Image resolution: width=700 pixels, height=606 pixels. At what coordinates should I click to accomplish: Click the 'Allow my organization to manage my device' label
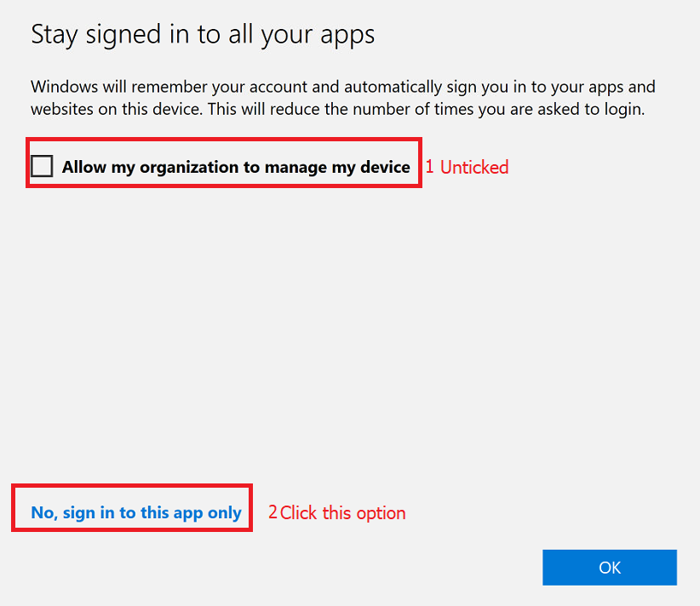click(236, 167)
